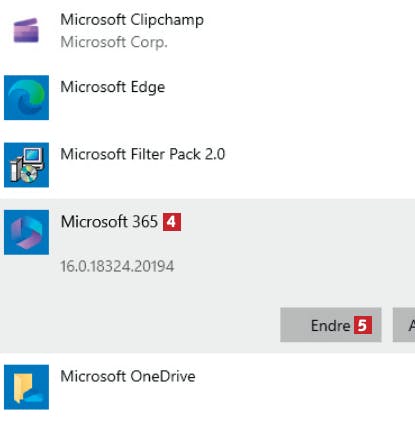Click the Microsoft Clipchamp purple clapperboard icon
The image size is (415, 423).
click(26, 30)
